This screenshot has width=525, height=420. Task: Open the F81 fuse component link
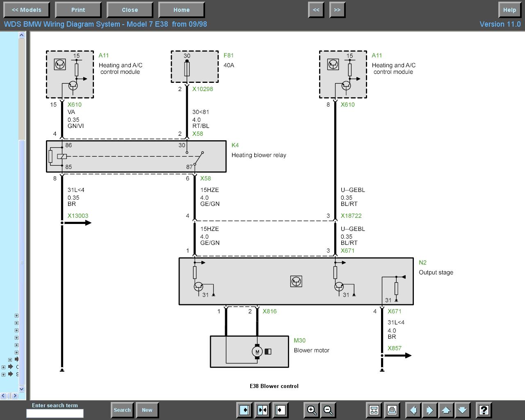point(228,55)
